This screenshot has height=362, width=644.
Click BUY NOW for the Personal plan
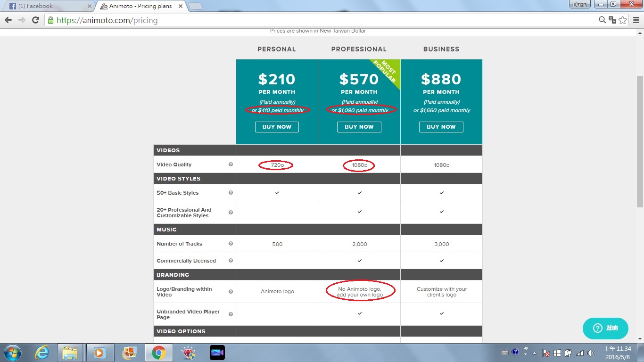277,127
